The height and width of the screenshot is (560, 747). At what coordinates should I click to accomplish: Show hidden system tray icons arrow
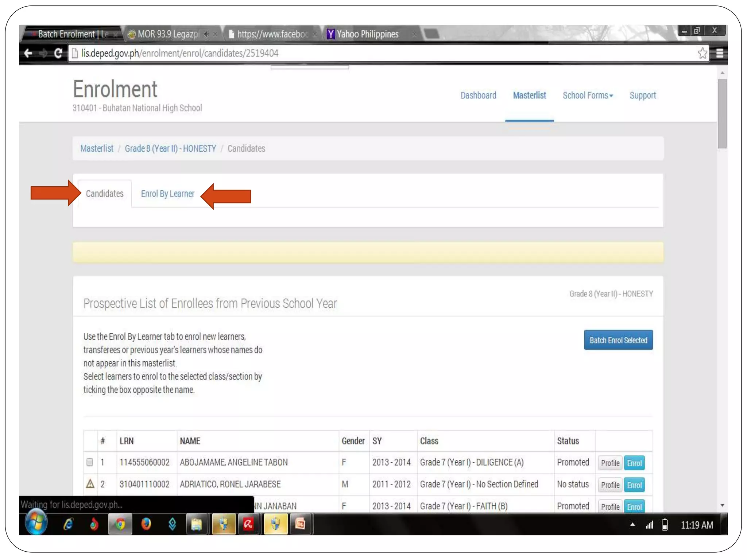tap(632, 525)
